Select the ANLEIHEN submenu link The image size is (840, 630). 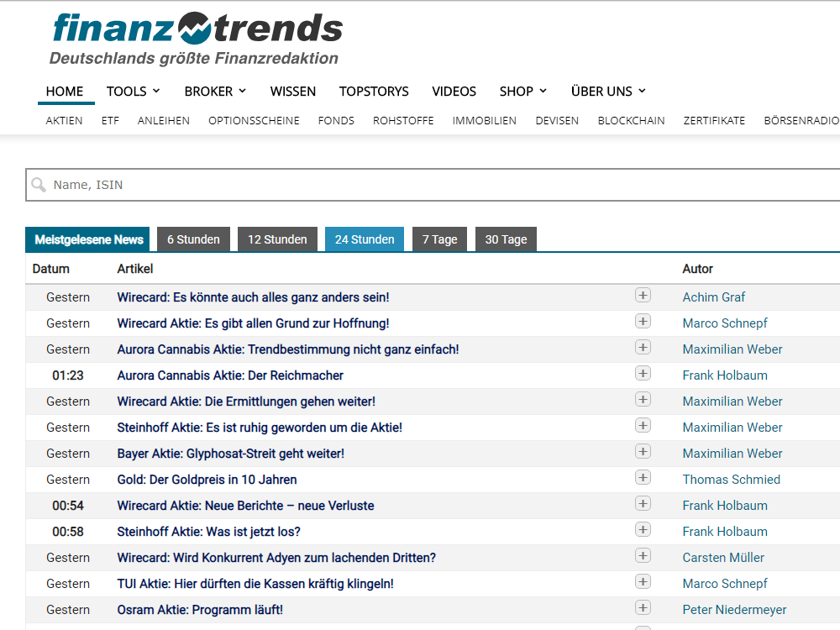tap(164, 120)
